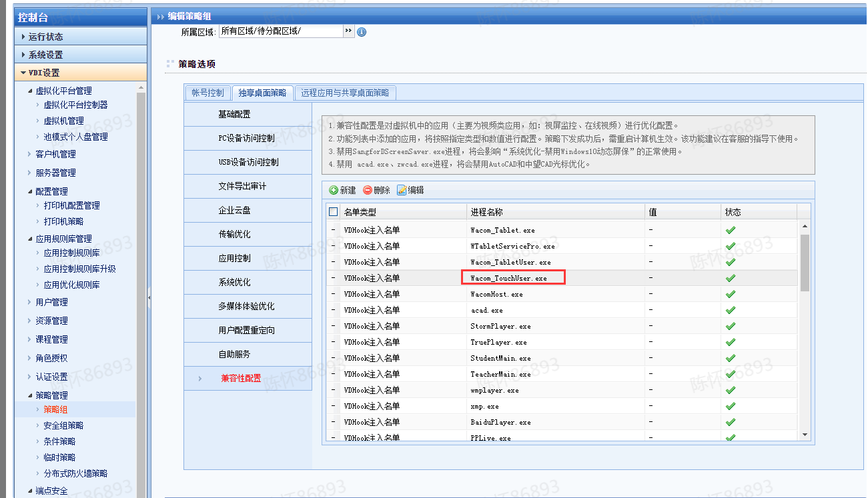868x498 pixels.
Task: Click the status checkmark for acad.exe
Action: click(731, 310)
